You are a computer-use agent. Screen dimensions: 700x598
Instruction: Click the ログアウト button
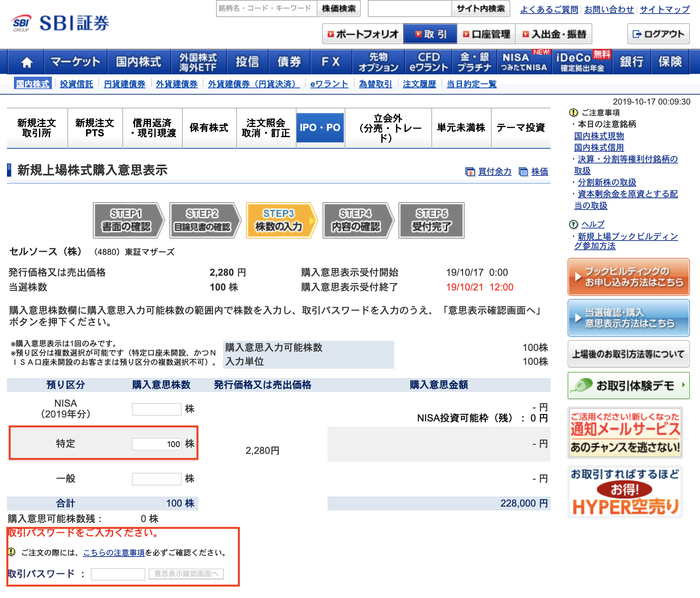pos(658,34)
